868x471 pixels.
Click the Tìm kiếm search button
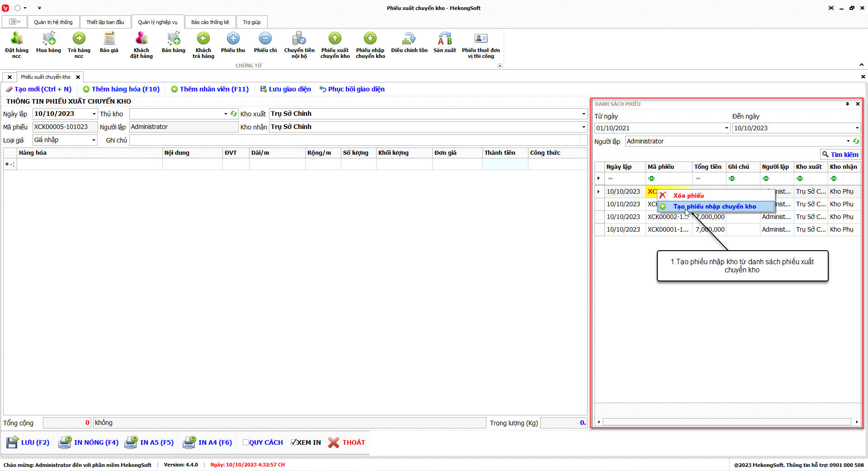840,155
